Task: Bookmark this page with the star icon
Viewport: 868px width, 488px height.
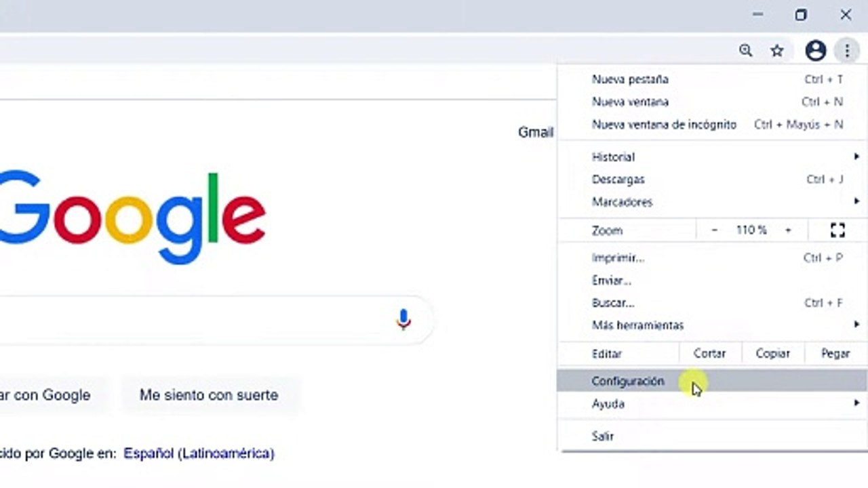Action: pyautogui.click(x=777, y=50)
